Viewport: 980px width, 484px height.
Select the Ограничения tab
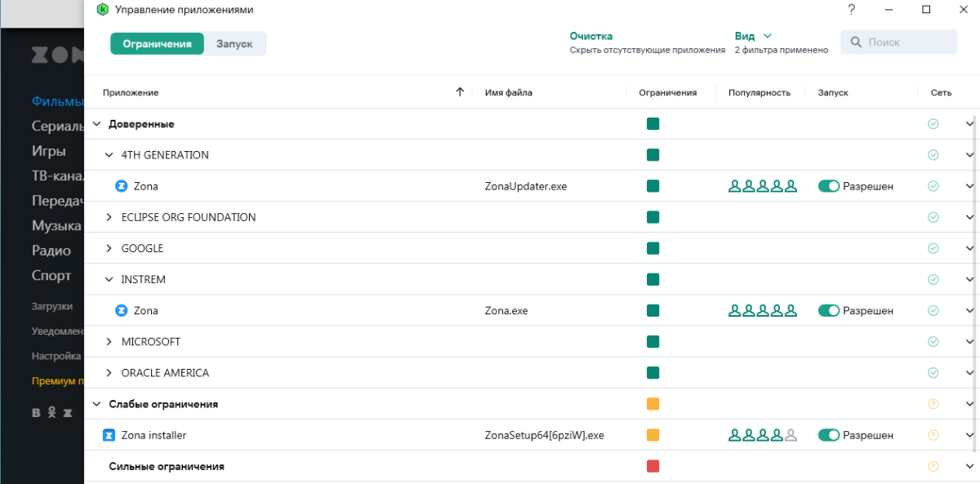pos(157,44)
